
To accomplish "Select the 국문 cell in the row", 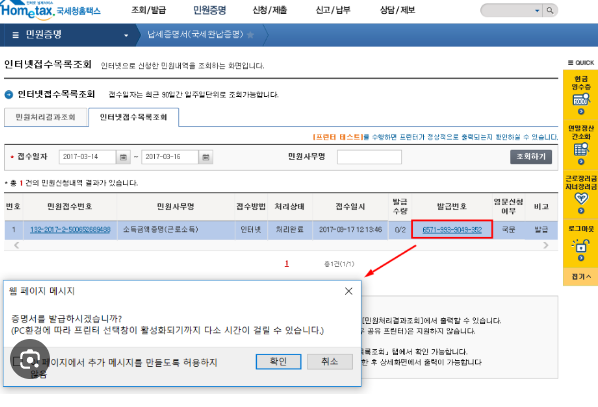I will pos(508,230).
